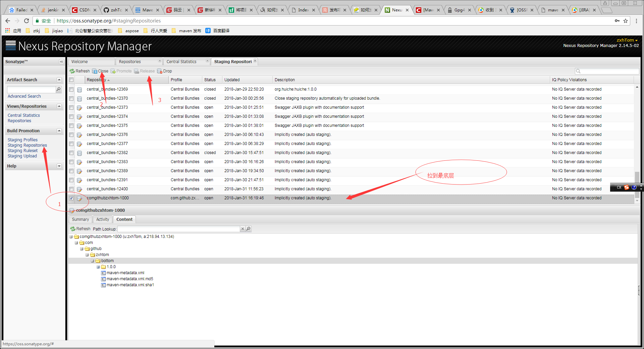The width and height of the screenshot is (644, 349).
Task: Click the saved password key icon
Action: (x=617, y=21)
